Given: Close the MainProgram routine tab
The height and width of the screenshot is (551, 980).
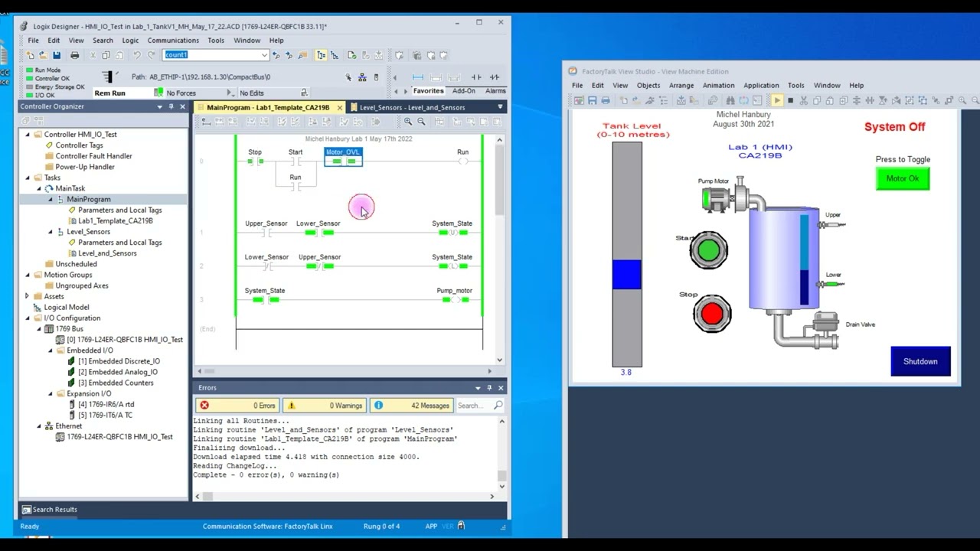Looking at the screenshot, I should pyautogui.click(x=340, y=107).
